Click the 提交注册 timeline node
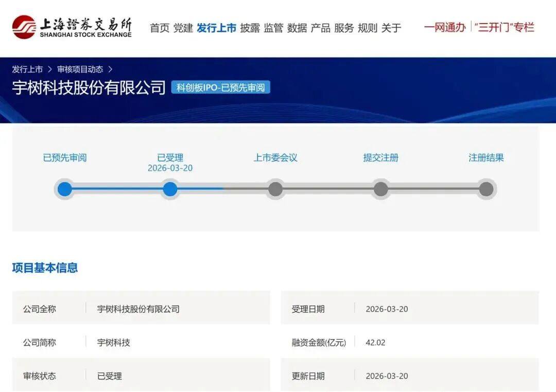Viewport: 556px width, 392px height. [x=381, y=189]
